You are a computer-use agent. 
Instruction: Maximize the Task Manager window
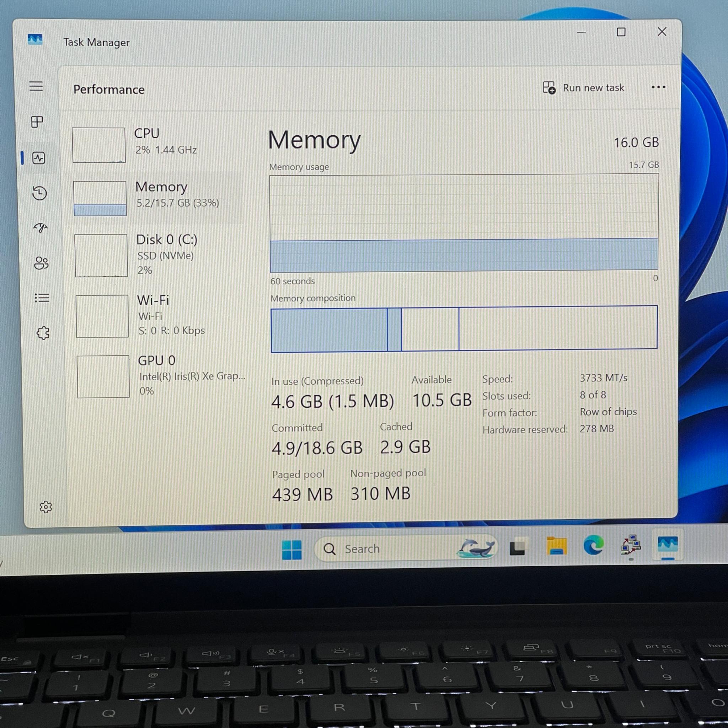pyautogui.click(x=621, y=32)
